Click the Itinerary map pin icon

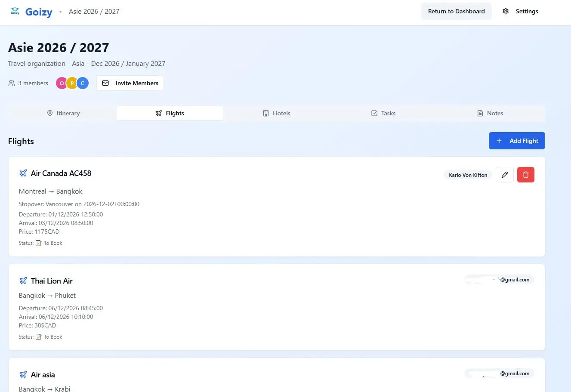click(50, 113)
